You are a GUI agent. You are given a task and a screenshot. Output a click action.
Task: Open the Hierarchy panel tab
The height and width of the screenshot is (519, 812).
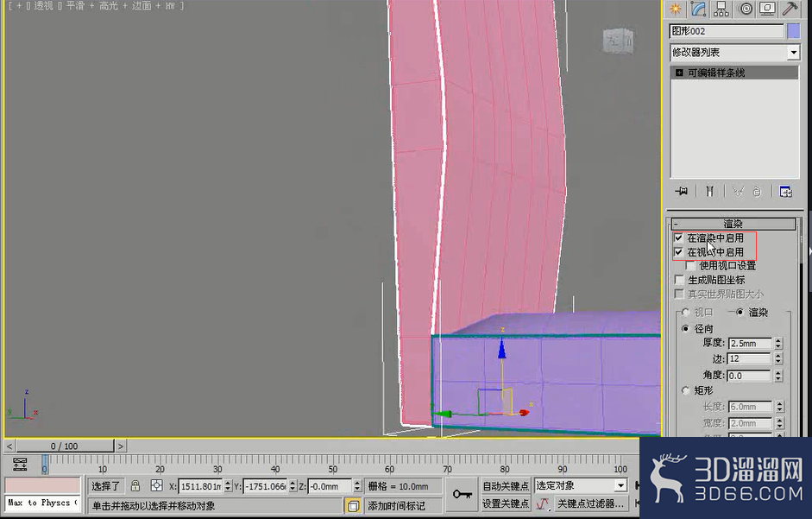721,9
